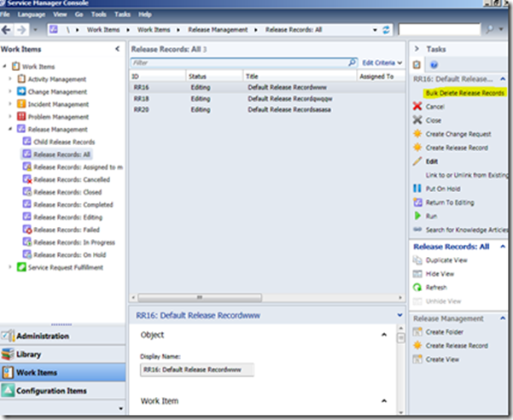The height and width of the screenshot is (420, 513).
Task: Select the Work Items workspace button
Action: 62,372
